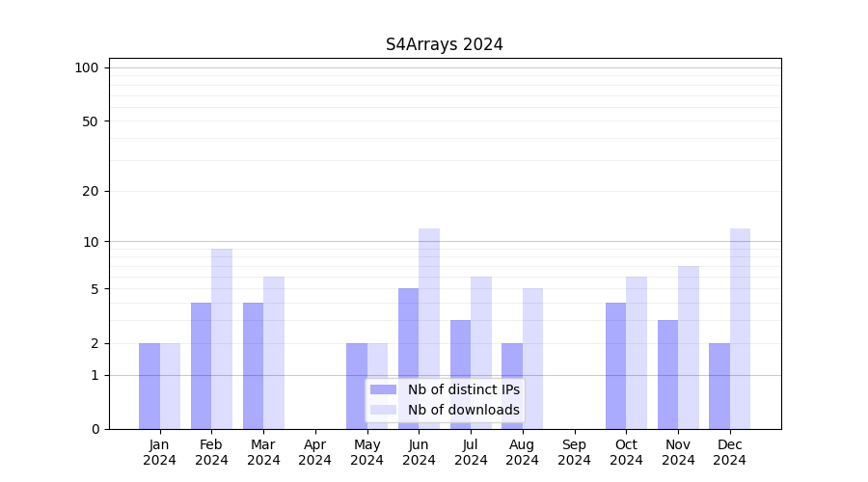Click the October 2024 distinct IPs bar
868x482 pixels.
(616, 366)
